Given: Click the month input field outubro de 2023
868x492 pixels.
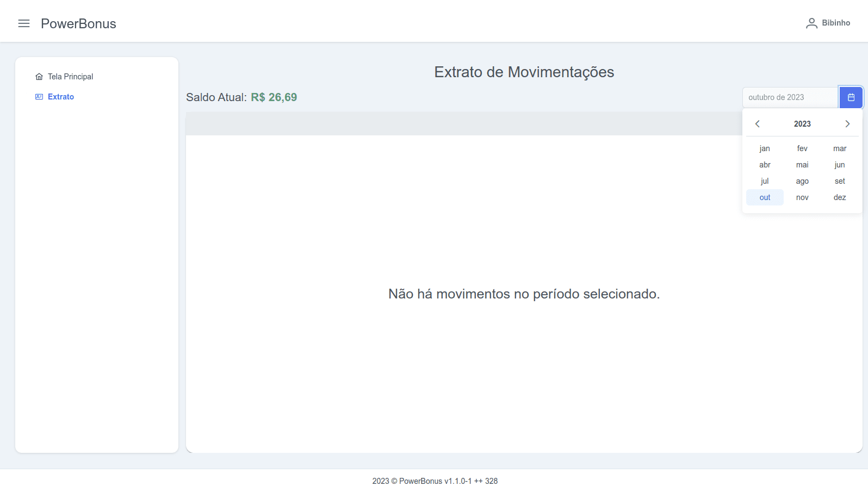Looking at the screenshot, I should click(x=790, y=97).
